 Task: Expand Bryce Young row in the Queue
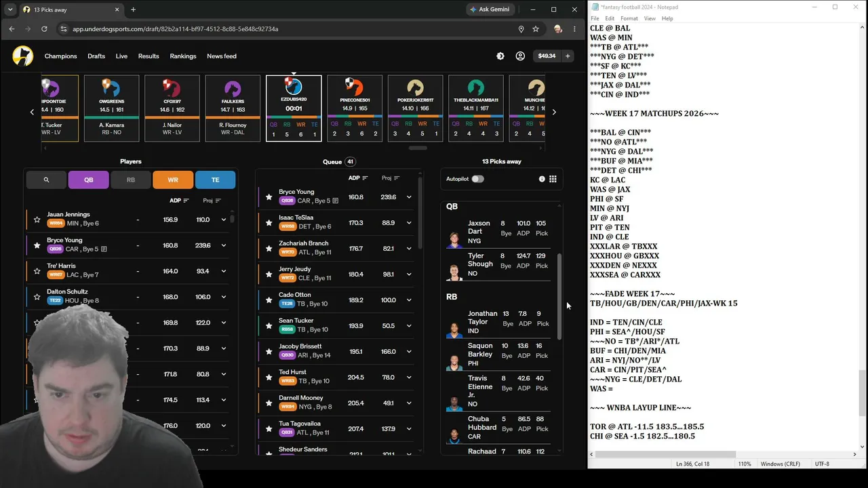[x=409, y=197]
